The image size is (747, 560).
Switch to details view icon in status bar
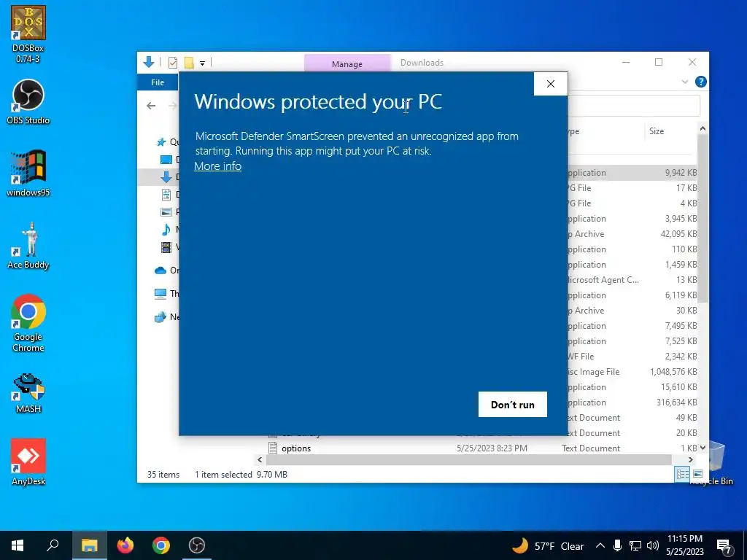tap(682, 474)
